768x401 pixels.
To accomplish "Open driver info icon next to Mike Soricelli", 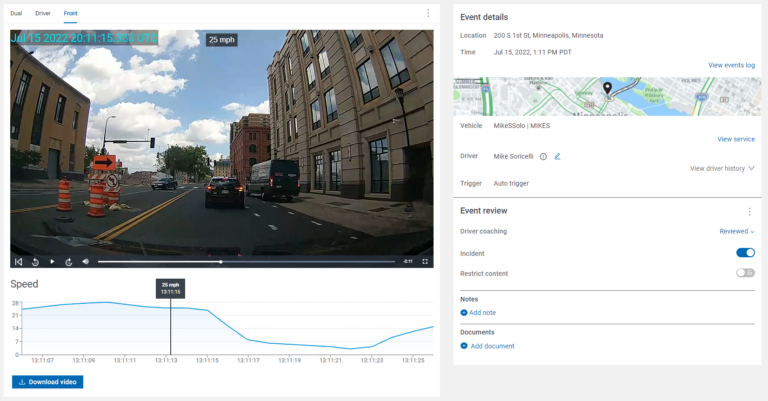I will click(x=543, y=156).
